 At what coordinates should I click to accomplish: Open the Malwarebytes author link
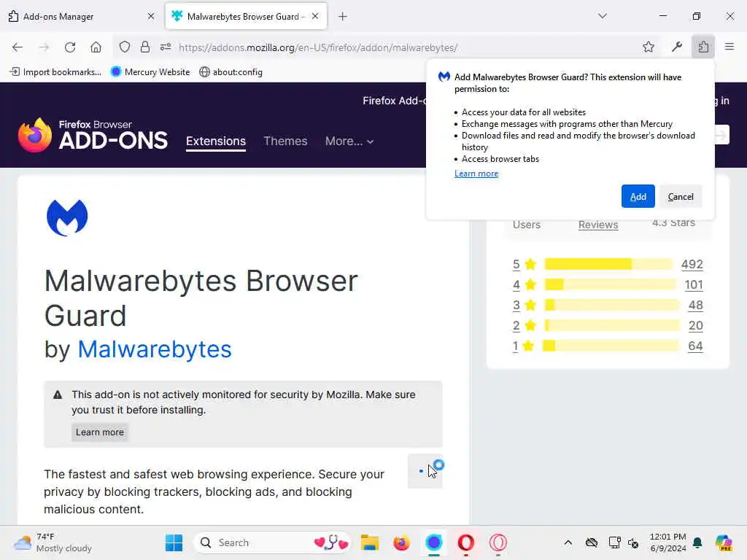coord(155,349)
